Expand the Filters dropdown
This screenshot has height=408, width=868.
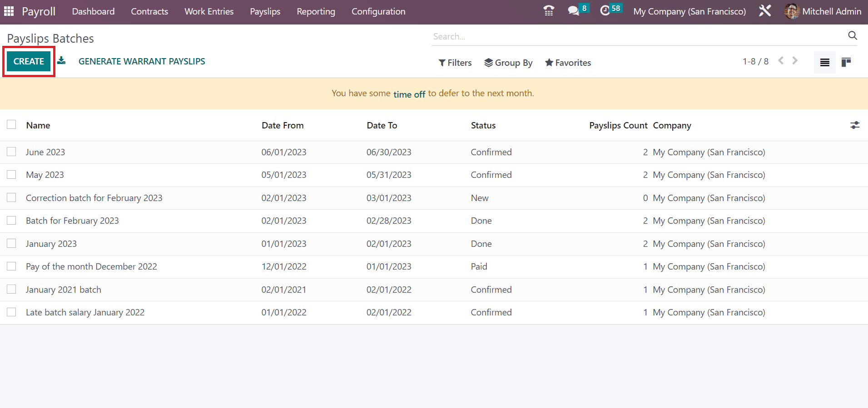pos(455,63)
